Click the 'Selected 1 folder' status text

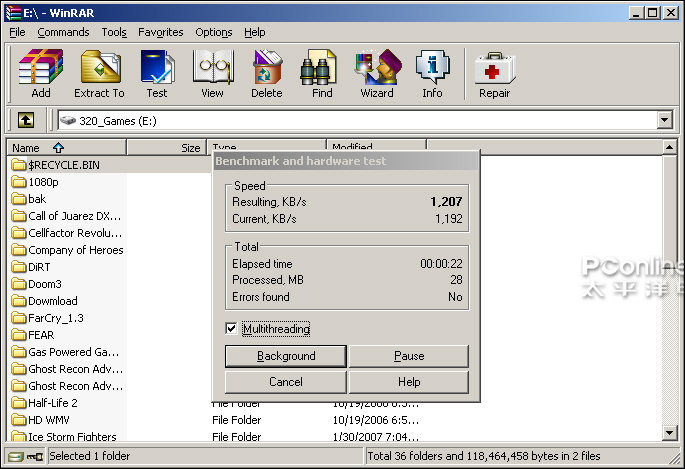pyautogui.click(x=90, y=456)
